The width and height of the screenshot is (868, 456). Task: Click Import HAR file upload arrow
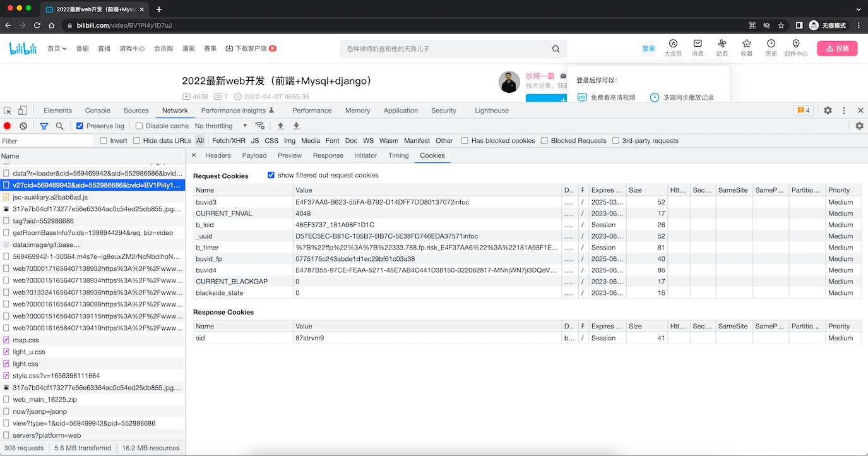point(280,126)
